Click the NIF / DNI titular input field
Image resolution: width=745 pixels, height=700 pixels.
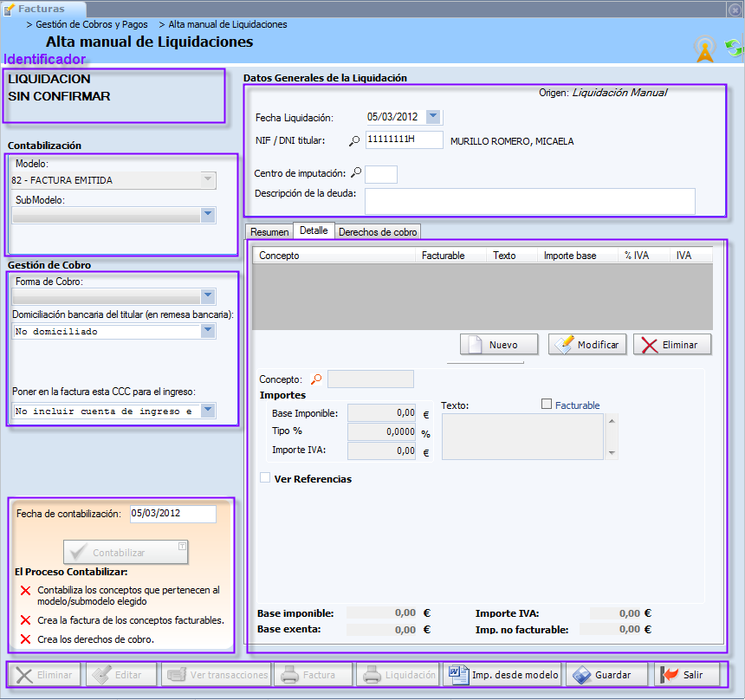404,139
